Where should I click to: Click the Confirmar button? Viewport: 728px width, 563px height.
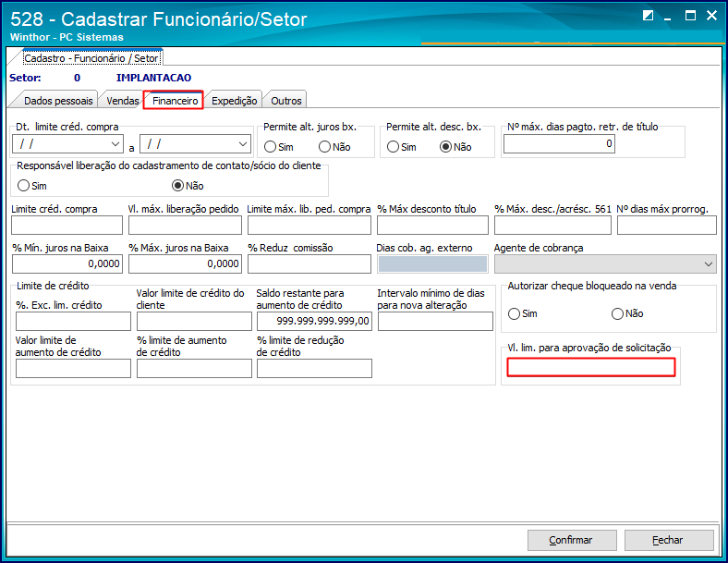tap(572, 540)
